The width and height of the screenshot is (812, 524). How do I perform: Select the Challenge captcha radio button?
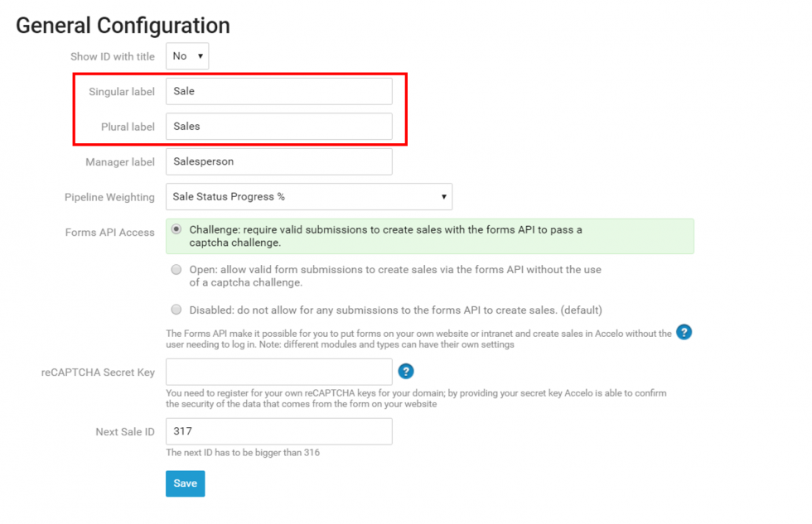pos(176,229)
